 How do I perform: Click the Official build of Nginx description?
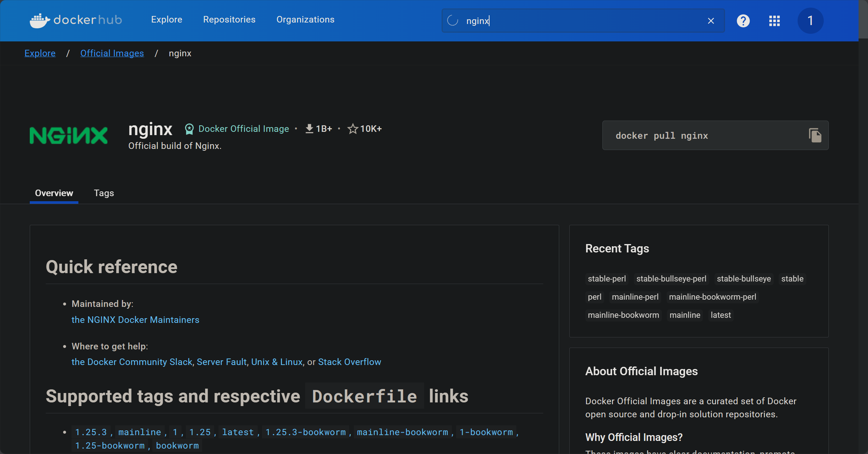click(x=175, y=146)
